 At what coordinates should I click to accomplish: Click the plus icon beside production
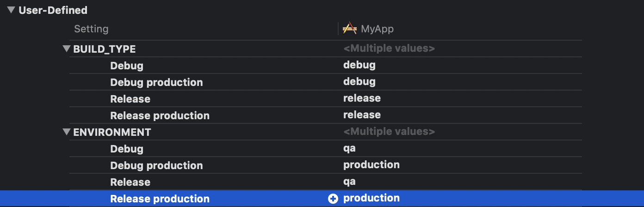click(333, 199)
